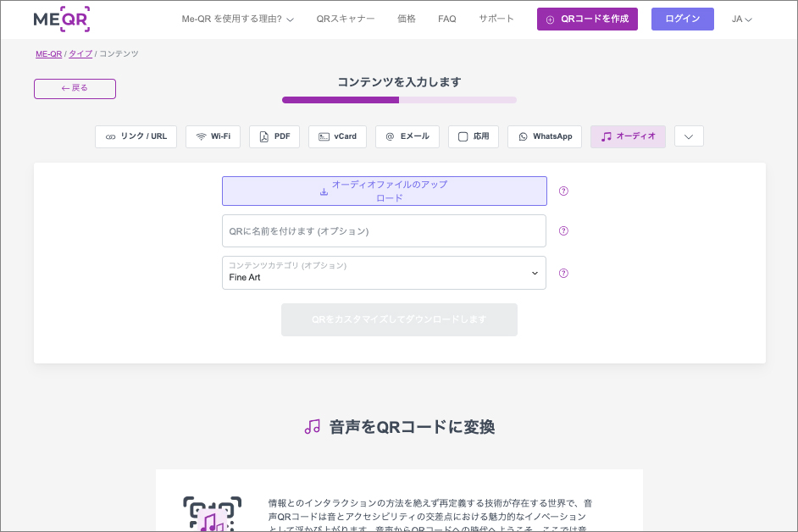Click the QRコードを作成 button
798x532 pixels.
587,19
